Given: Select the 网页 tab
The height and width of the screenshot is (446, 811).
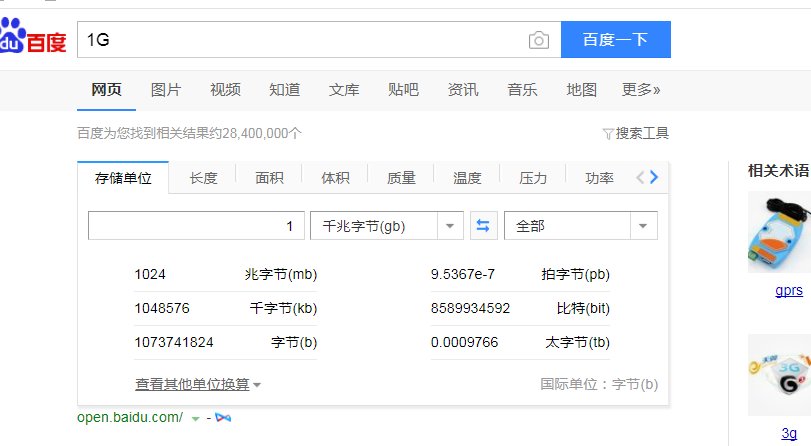Looking at the screenshot, I should coord(106,90).
